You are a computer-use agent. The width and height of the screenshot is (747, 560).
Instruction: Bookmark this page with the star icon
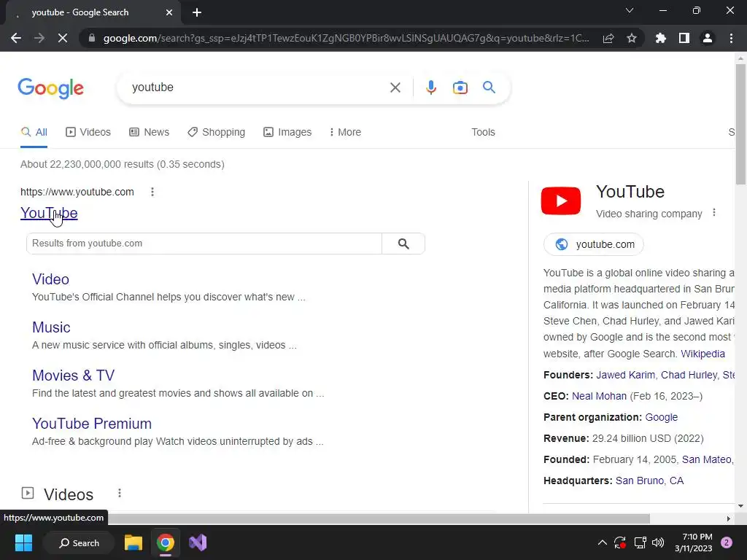pos(632,38)
